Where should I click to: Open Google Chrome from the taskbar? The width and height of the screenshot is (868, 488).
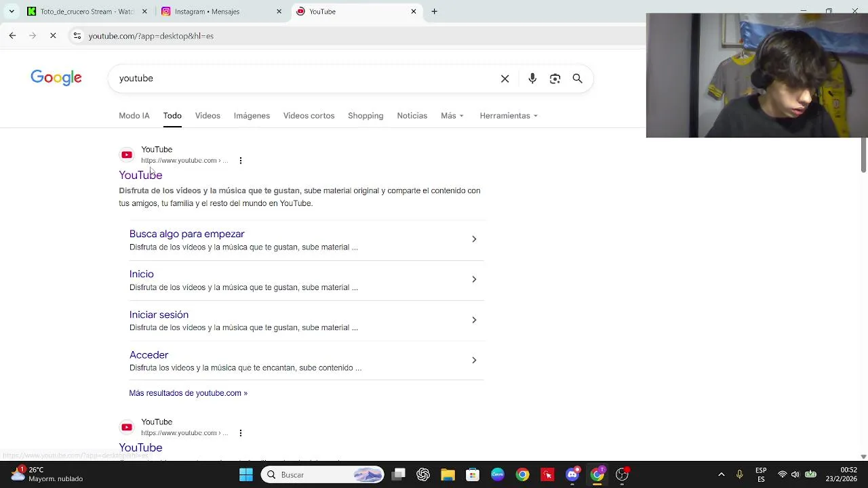pos(522,474)
